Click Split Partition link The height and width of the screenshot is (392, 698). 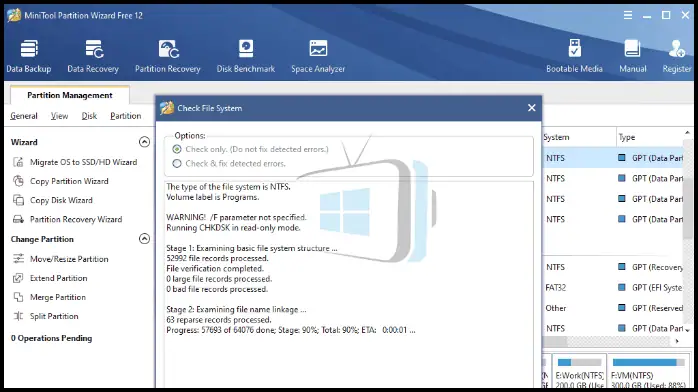tap(54, 316)
